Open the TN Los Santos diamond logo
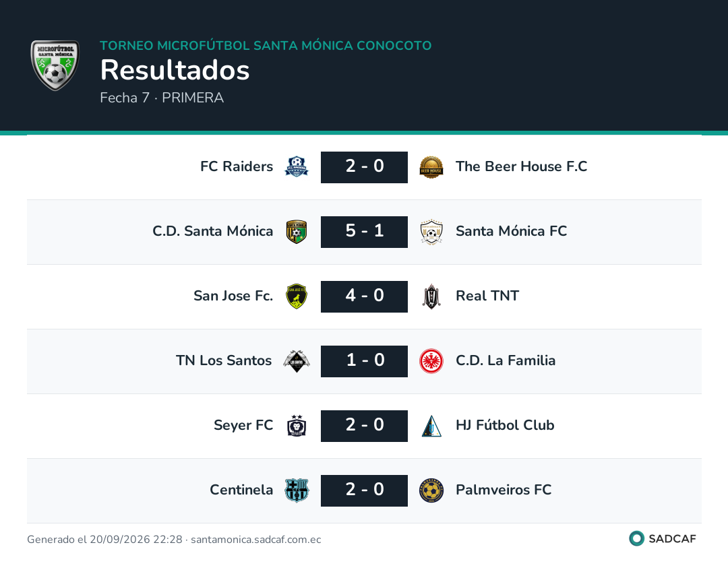This screenshot has width=728, height=574. [x=296, y=361]
